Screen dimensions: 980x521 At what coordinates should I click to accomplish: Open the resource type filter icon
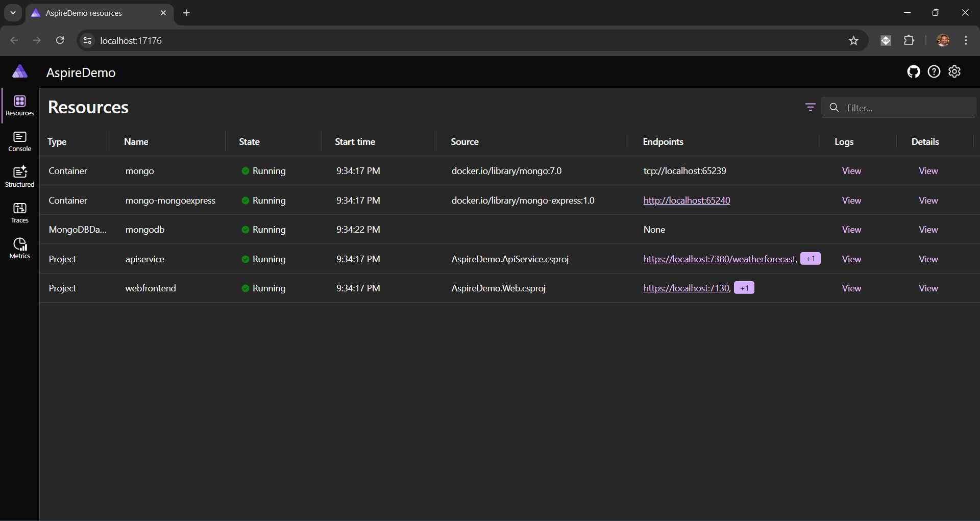tap(810, 107)
